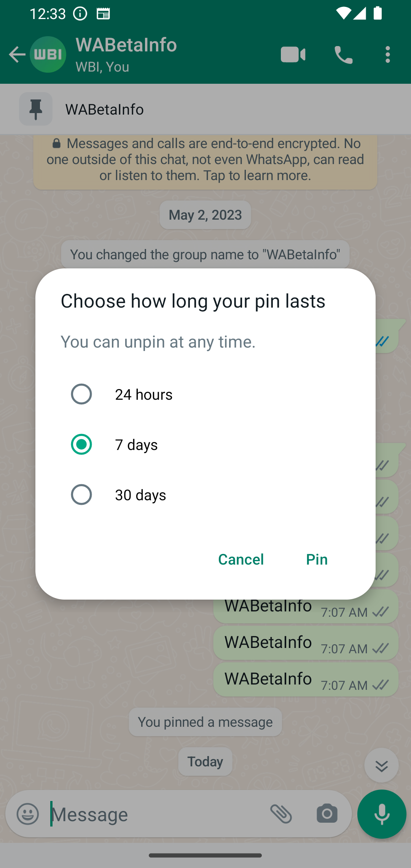Open the pinned WABetaInfo message banner
Viewport: 411px width, 868px height.
(x=205, y=109)
